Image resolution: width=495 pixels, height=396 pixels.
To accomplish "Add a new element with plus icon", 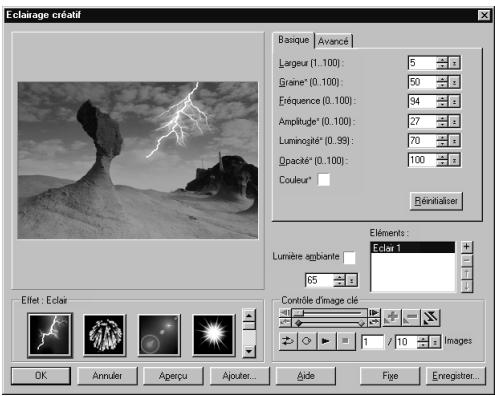I will pyautogui.click(x=467, y=247).
